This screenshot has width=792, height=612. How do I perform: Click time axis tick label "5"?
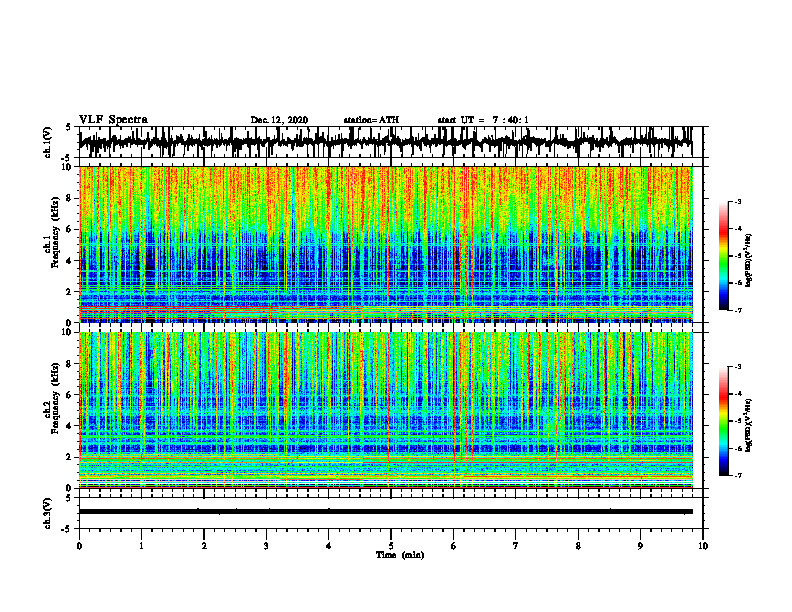point(391,546)
